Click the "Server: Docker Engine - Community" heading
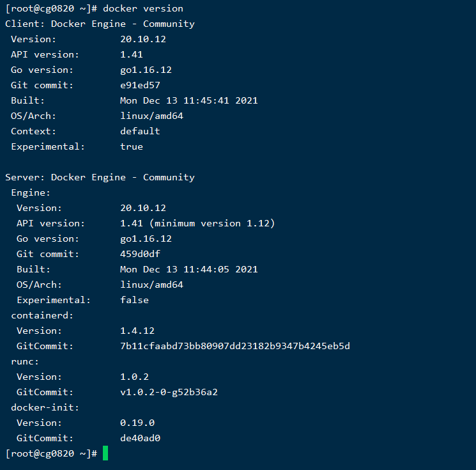Screen dimensions: 476x470 [x=100, y=177]
